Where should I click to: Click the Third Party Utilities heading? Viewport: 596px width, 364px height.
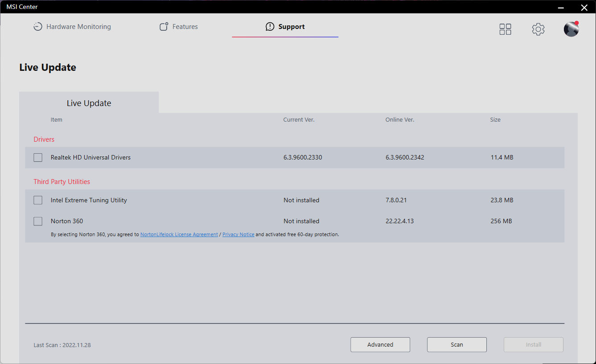click(x=62, y=182)
